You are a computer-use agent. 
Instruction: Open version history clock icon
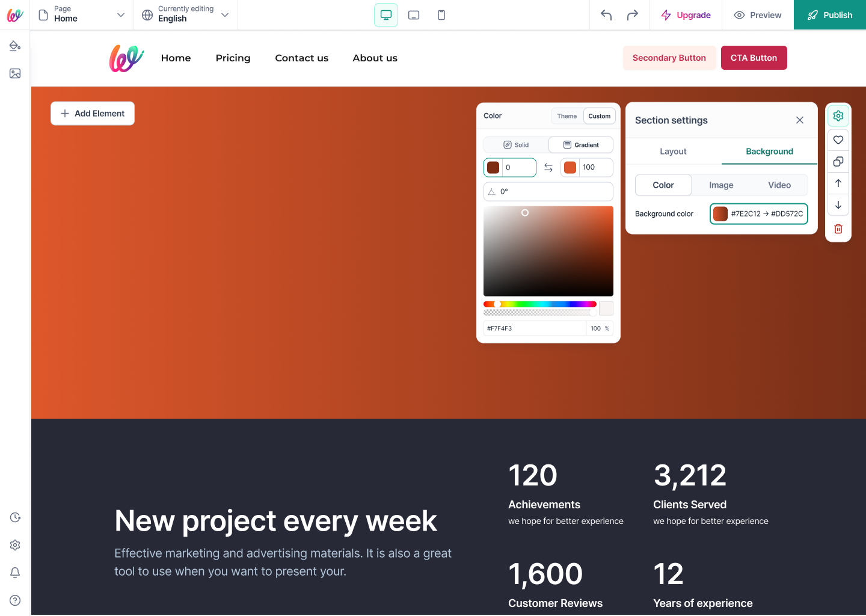[15, 517]
